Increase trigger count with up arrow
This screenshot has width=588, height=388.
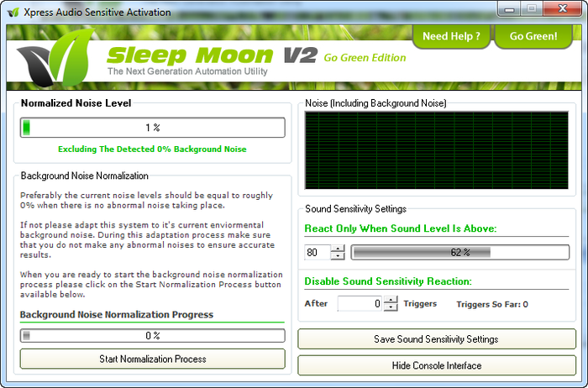coord(391,300)
